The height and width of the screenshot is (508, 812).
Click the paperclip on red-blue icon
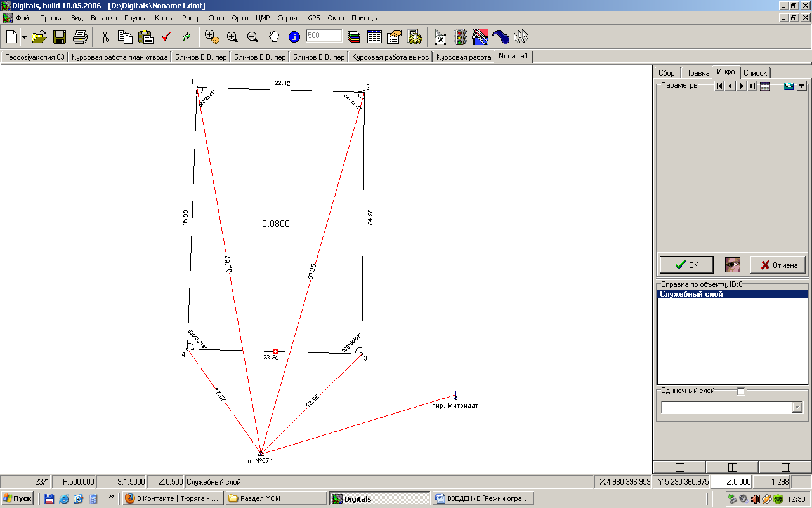point(480,37)
